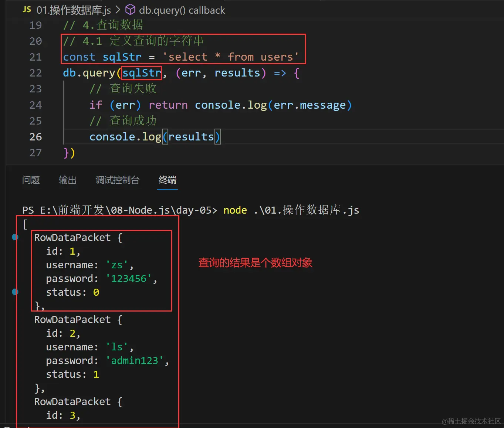Click the terminal value '123456'
504x428 pixels.
pos(129,279)
